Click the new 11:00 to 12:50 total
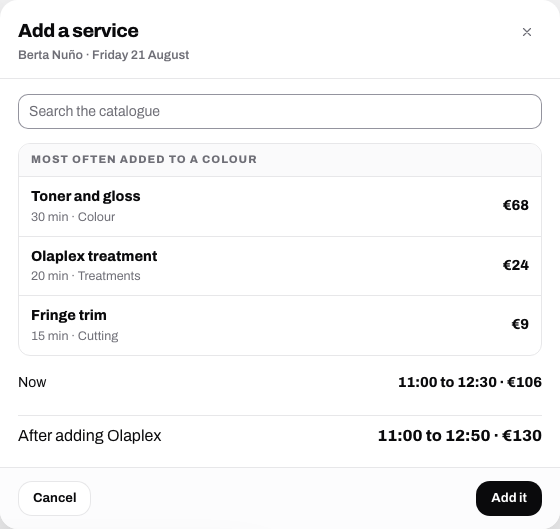 pyautogui.click(x=460, y=436)
